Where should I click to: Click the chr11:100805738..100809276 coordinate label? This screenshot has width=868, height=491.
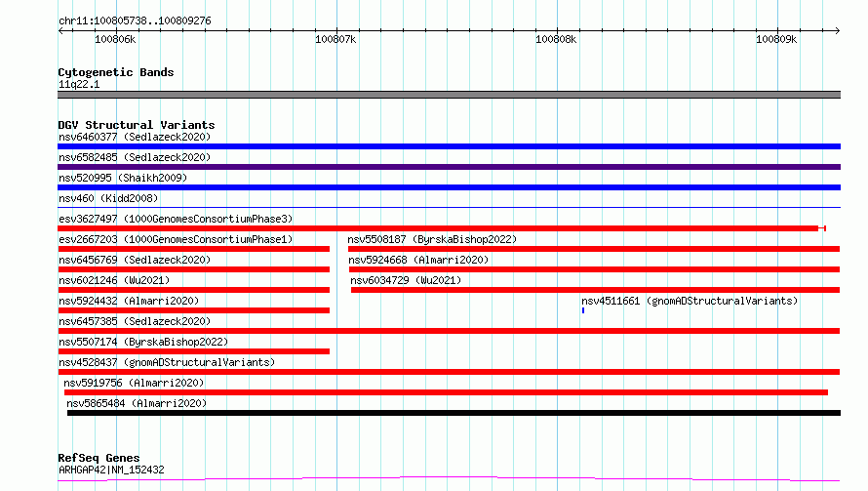point(135,21)
